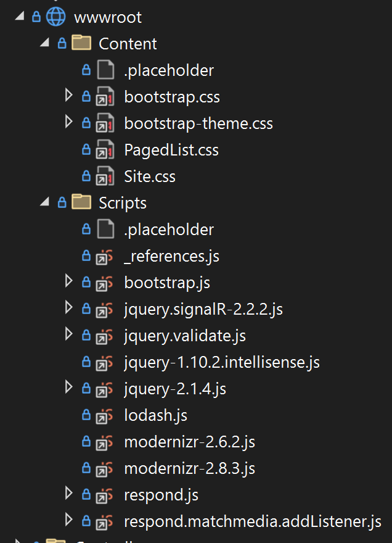Select the Scripts folder name

(x=123, y=203)
